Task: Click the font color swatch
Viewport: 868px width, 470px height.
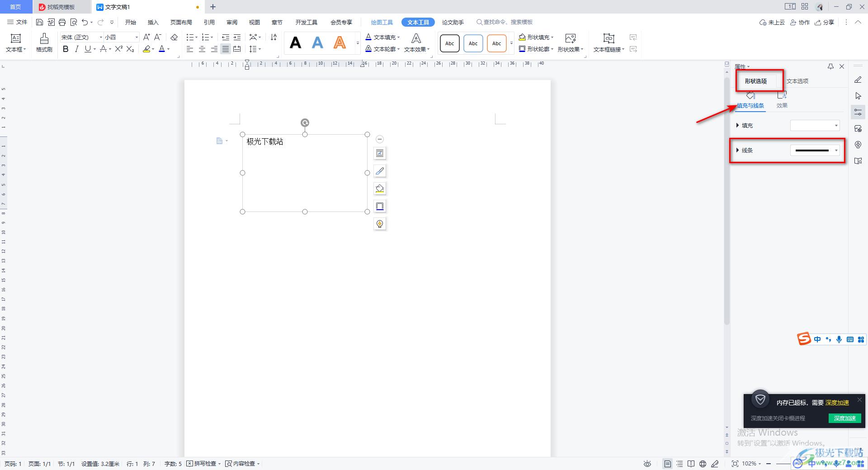Action: [162, 49]
